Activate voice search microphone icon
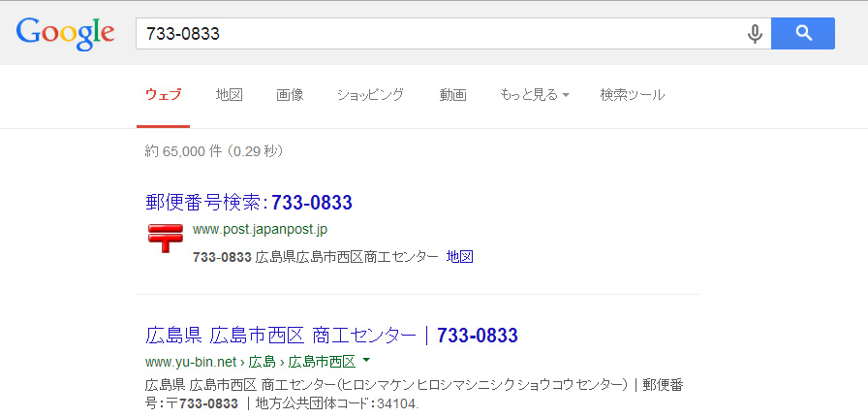868x418 pixels. coord(754,33)
